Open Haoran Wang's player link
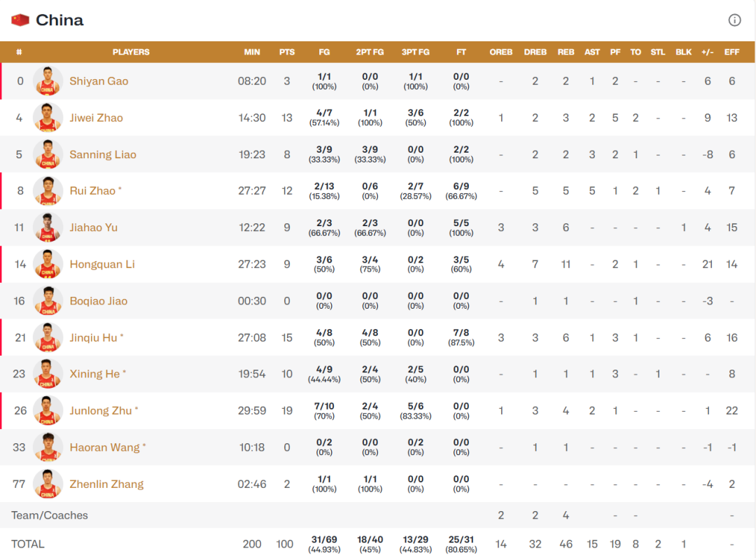The height and width of the screenshot is (558, 756). [104, 447]
